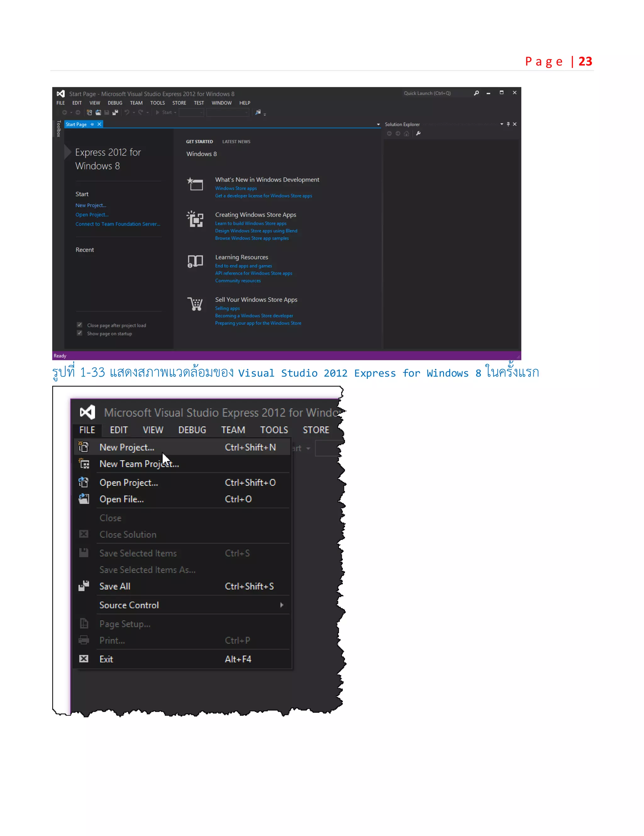Open the TEST menu in top window
This screenshot has width=644, height=836.
point(199,103)
